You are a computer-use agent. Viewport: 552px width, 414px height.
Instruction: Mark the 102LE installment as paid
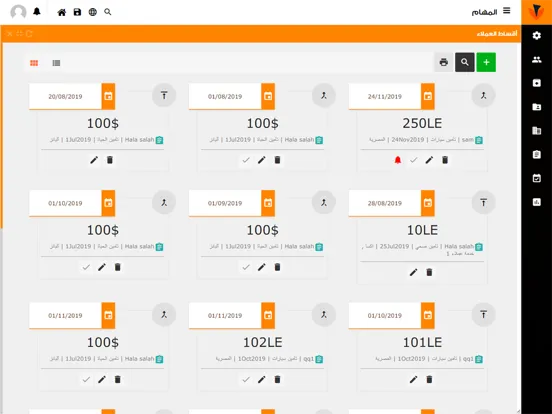(x=246, y=380)
